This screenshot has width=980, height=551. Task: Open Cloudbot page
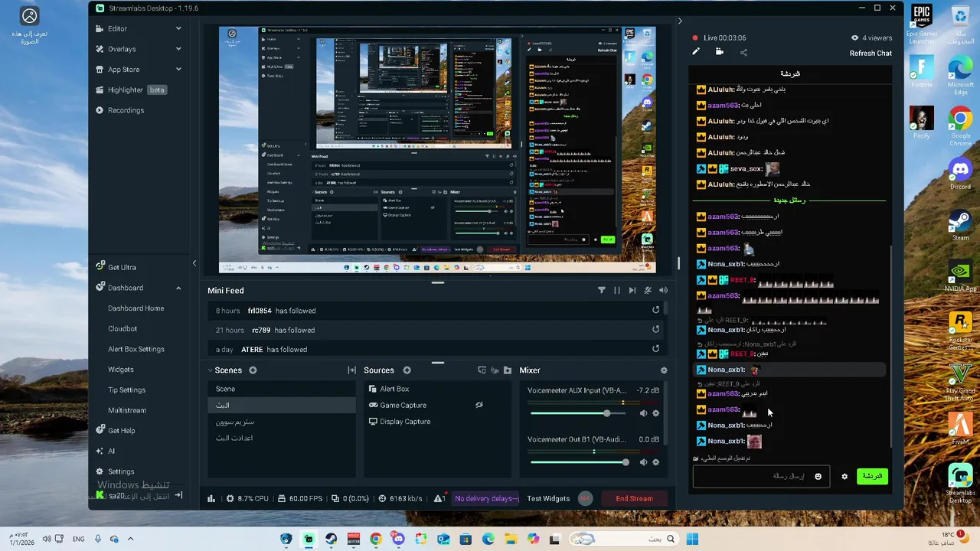[122, 328]
